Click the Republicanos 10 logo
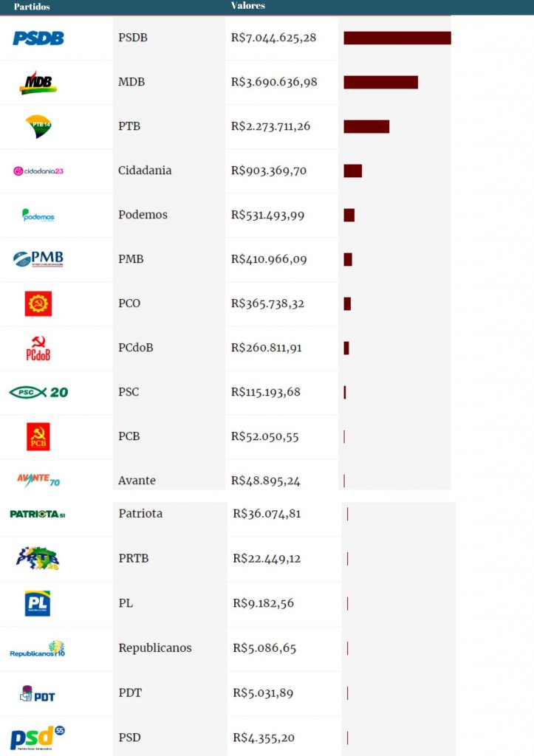 pyautogui.click(x=37, y=649)
